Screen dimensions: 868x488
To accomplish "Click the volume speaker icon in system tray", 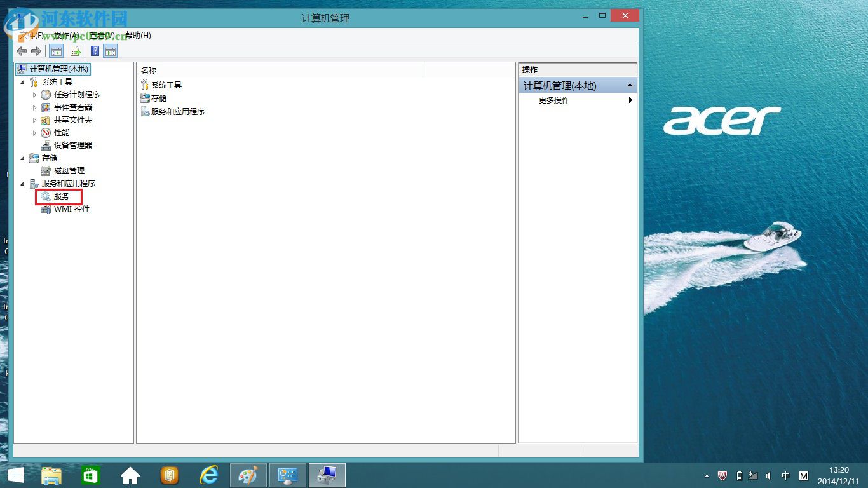I will [768, 475].
